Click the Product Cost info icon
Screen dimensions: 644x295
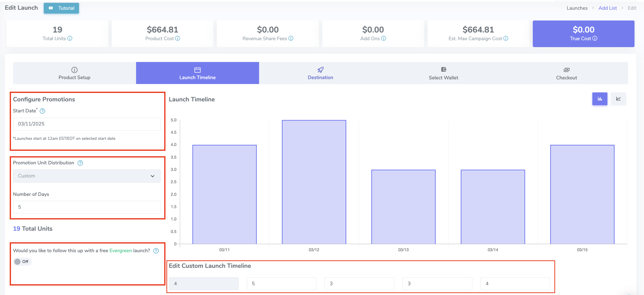tap(177, 38)
